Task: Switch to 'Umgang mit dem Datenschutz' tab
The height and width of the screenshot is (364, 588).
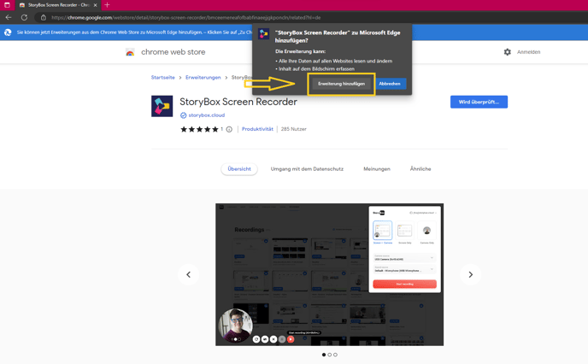Action: tap(307, 169)
